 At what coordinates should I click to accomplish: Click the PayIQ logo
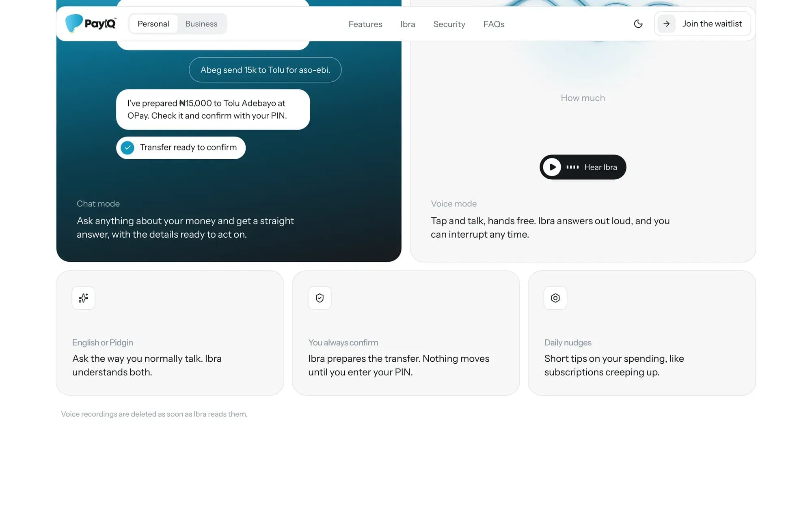tap(91, 24)
